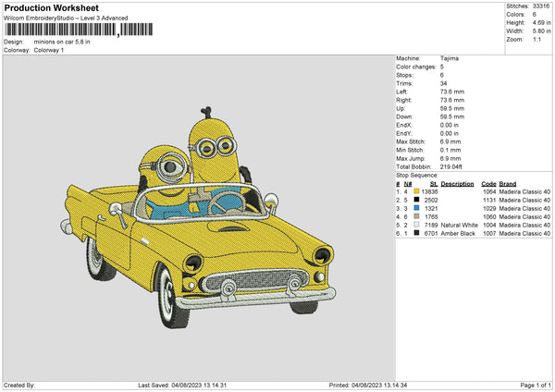This screenshot has height=392, width=555.
Task: Click the Brand column header
Action: pos(508,183)
